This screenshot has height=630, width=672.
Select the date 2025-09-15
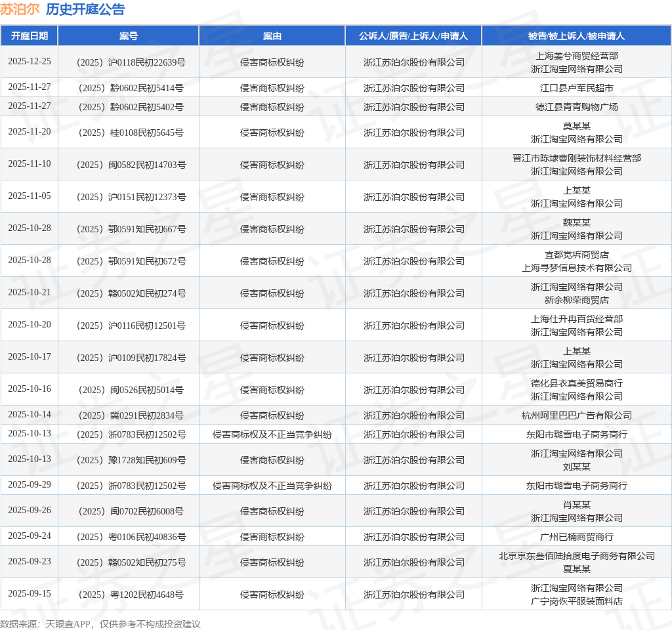click(29, 593)
